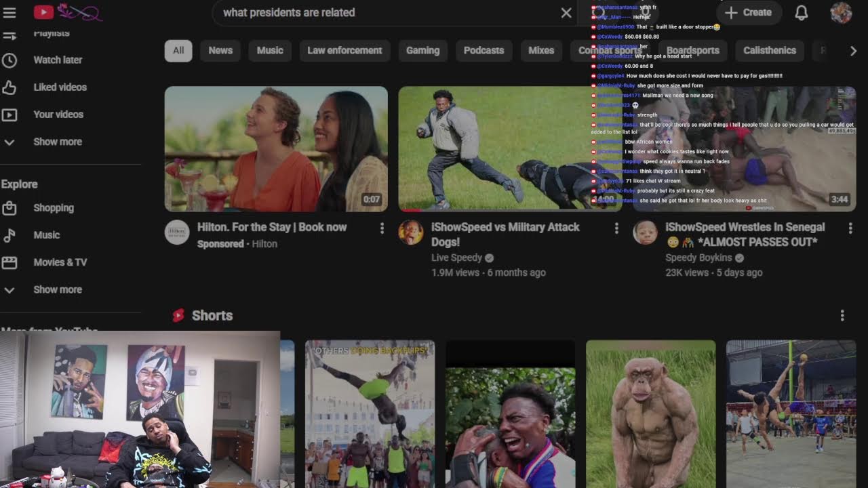Clear the search text with X icon
Screen dimensions: 868x488
566,12
